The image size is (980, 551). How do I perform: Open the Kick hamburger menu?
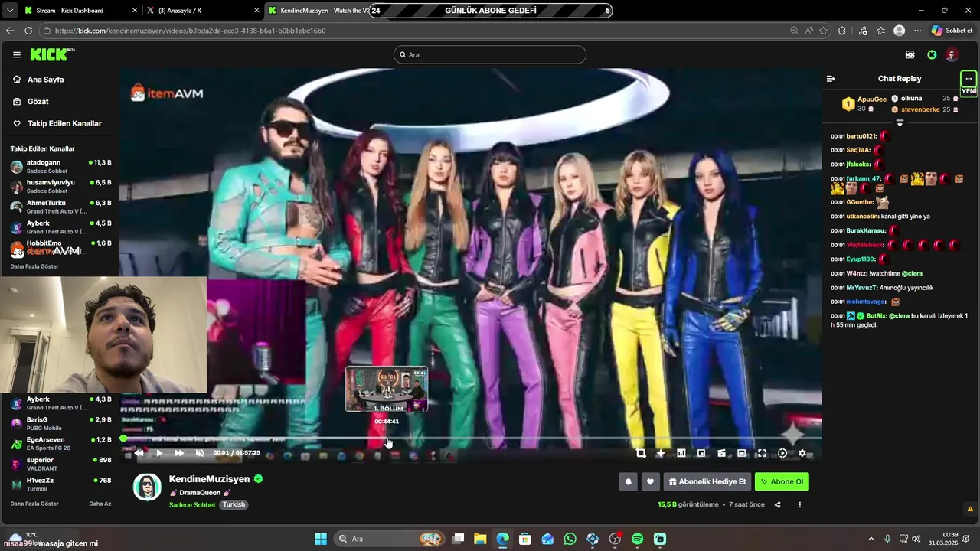(16, 54)
